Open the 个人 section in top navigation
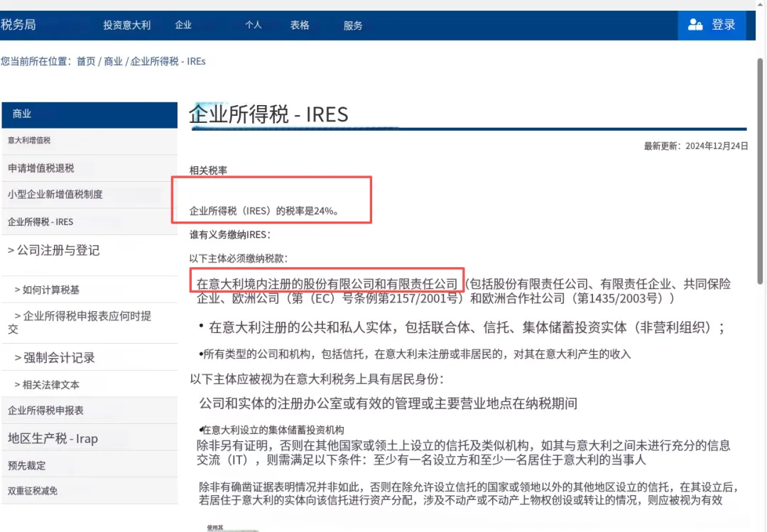This screenshot has height=532, width=767. pyautogui.click(x=254, y=24)
